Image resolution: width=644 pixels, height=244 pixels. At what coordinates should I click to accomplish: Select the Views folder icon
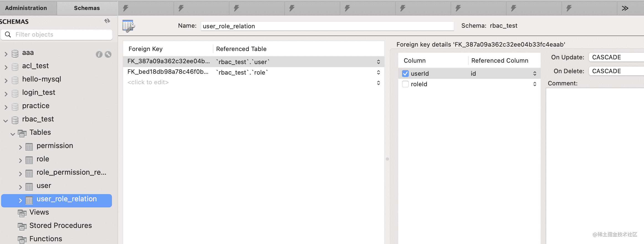coord(22,213)
